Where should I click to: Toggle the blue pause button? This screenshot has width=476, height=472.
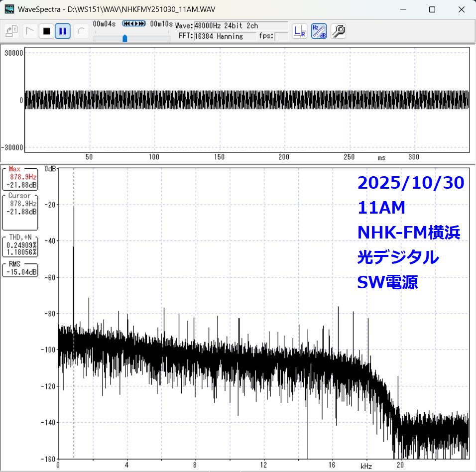[x=62, y=31]
